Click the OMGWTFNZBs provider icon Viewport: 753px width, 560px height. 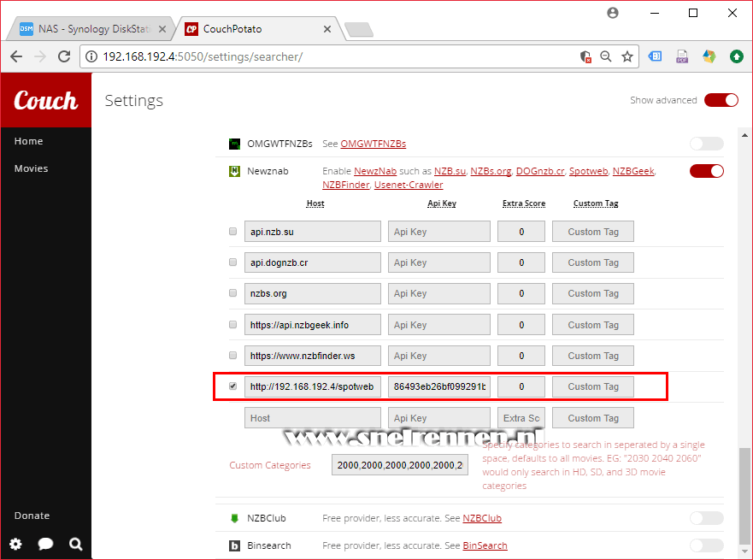click(x=234, y=144)
